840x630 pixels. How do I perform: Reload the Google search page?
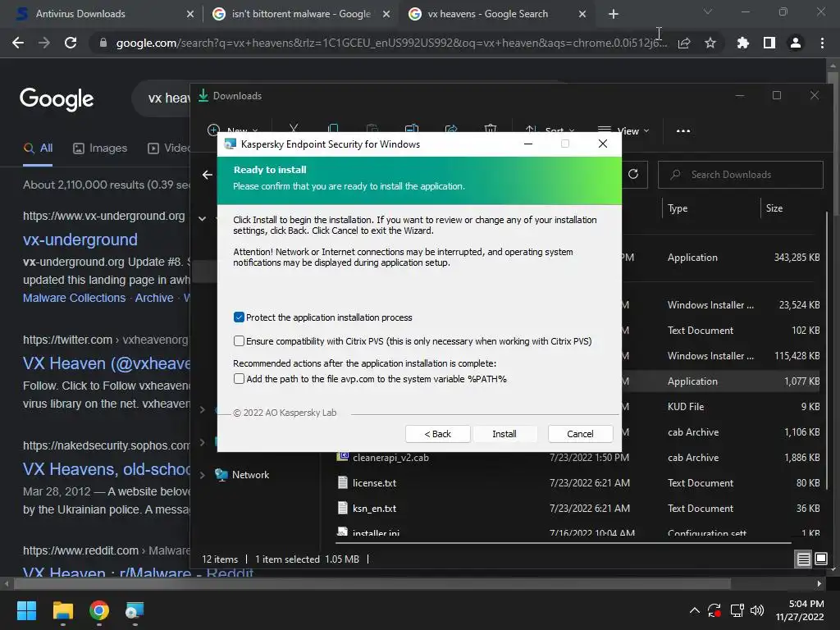(71, 43)
